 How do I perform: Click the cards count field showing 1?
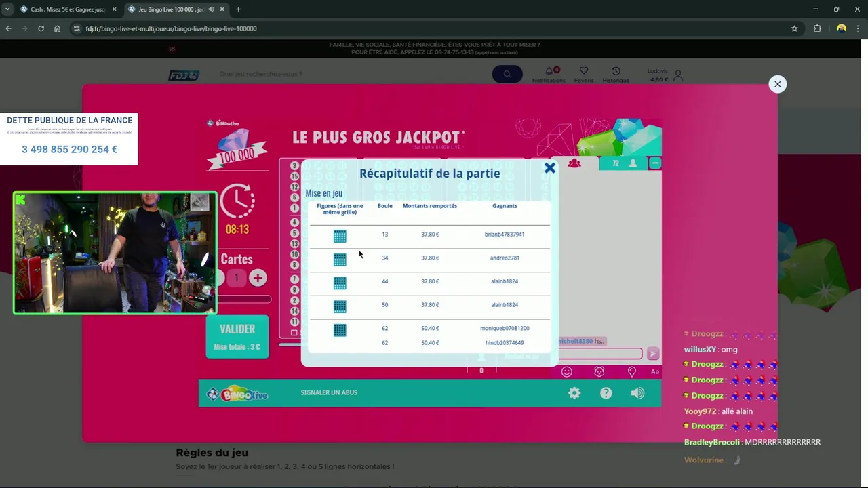point(237,278)
